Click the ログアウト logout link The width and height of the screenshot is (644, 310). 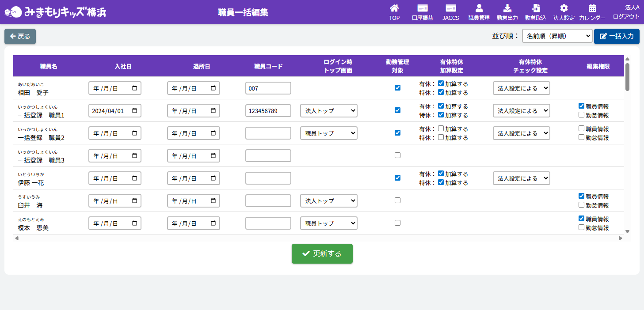click(x=626, y=16)
